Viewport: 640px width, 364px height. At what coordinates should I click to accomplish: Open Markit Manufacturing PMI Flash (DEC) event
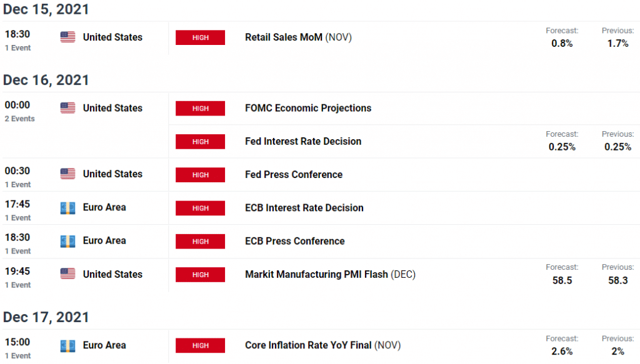tap(330, 274)
